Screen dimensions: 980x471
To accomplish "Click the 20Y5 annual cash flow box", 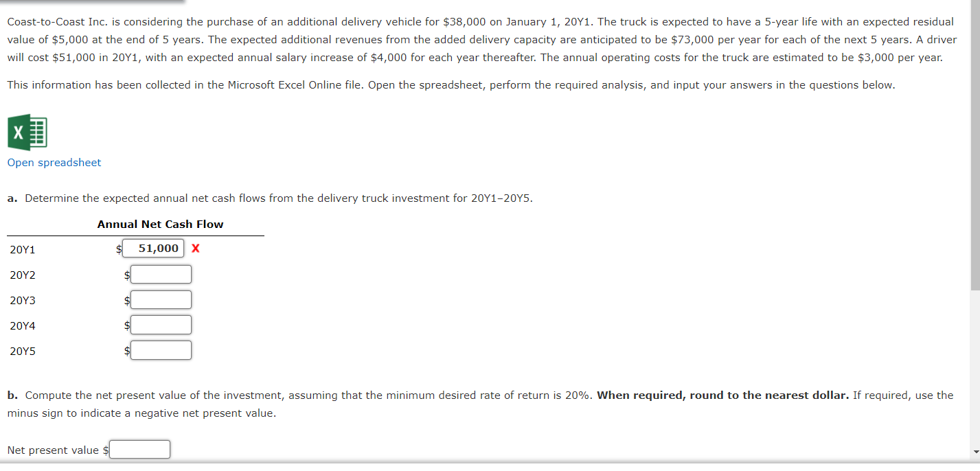I will click(161, 349).
